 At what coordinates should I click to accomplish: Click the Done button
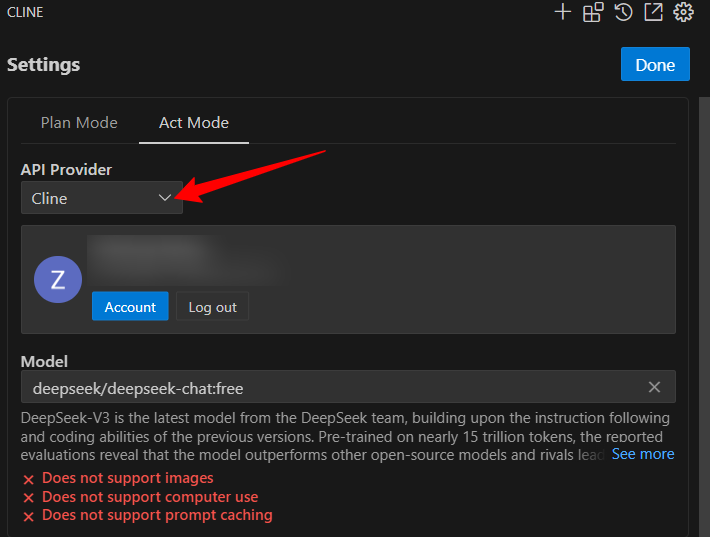(x=655, y=64)
